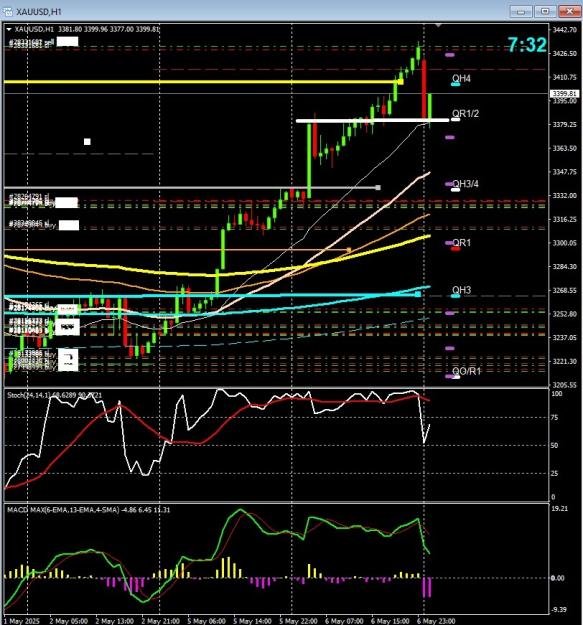Click the 3399.81 current price label

tap(563, 94)
